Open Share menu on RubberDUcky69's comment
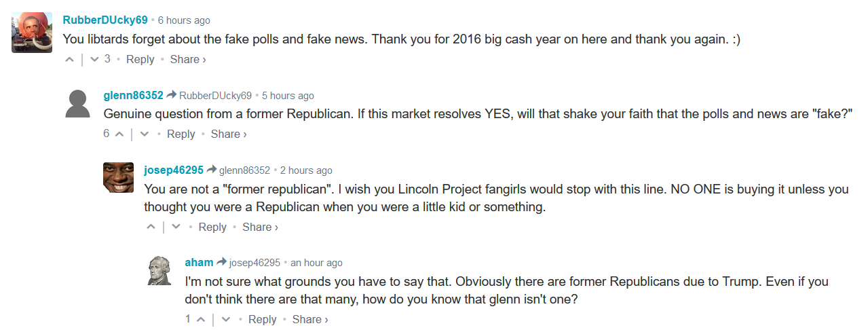868x330 pixels. 188,60
